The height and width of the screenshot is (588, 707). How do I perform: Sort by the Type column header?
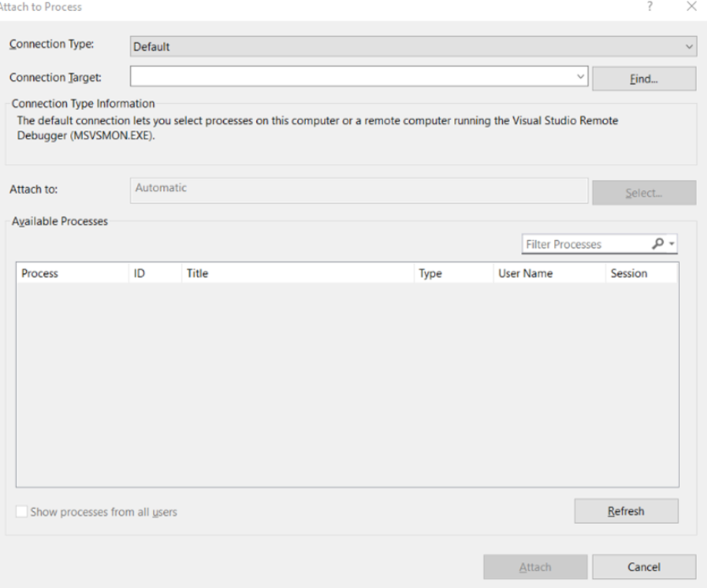(x=454, y=273)
